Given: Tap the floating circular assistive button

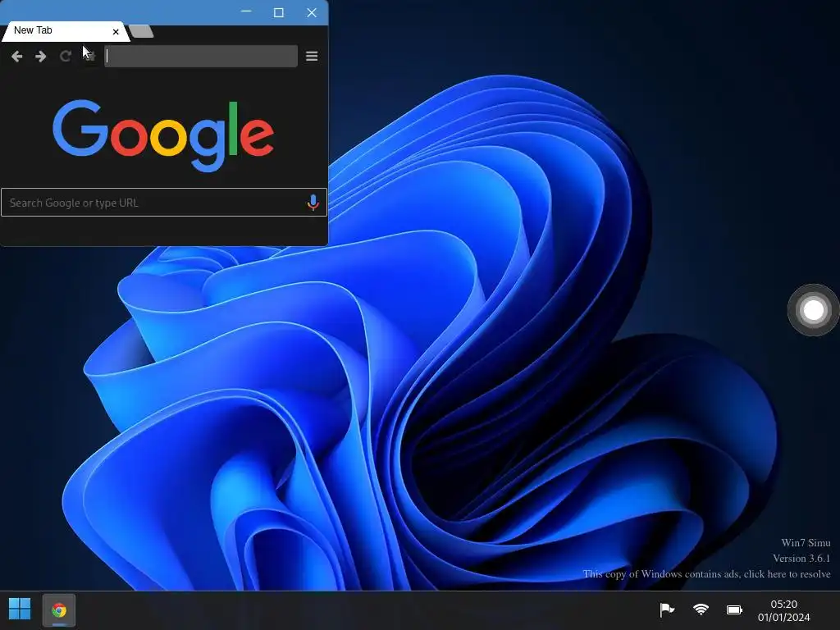Looking at the screenshot, I should (x=813, y=310).
